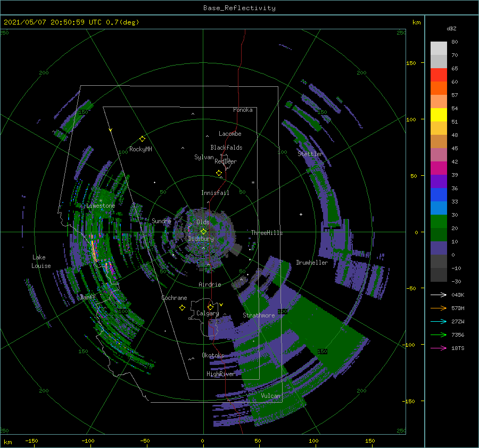The height and width of the screenshot is (448, 479).
Task: Click the Sundre label
Action: tap(161, 221)
